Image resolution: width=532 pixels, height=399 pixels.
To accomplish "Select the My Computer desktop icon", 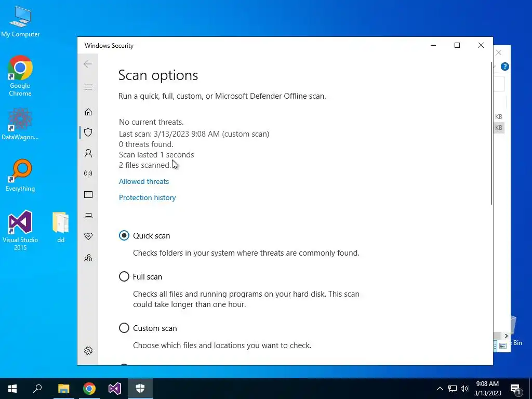I will pos(20,21).
